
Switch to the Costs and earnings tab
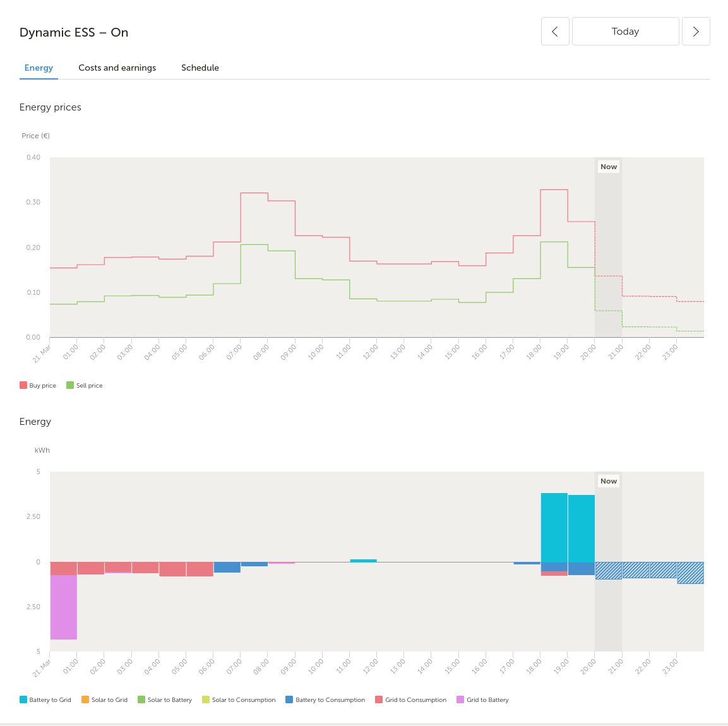click(x=117, y=68)
